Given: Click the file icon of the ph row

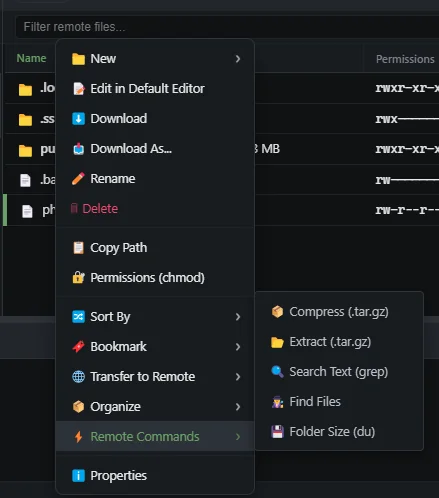Looking at the screenshot, I should click(x=27, y=211).
